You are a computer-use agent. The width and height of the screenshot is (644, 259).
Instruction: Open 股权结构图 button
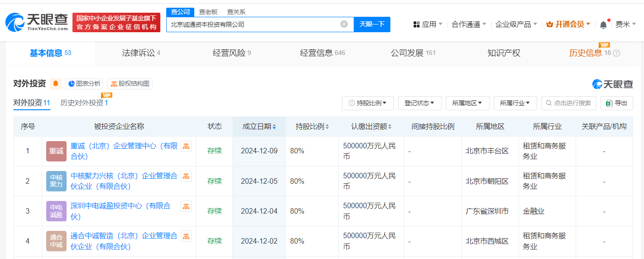[130, 83]
